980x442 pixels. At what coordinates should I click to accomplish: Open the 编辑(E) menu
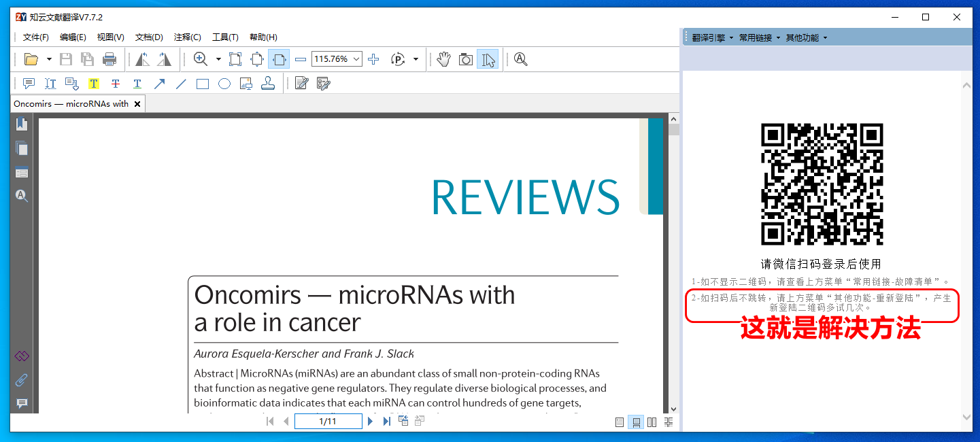coord(73,37)
